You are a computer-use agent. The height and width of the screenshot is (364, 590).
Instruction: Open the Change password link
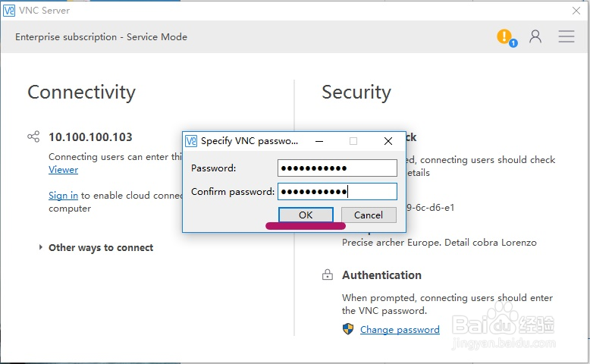(x=400, y=330)
